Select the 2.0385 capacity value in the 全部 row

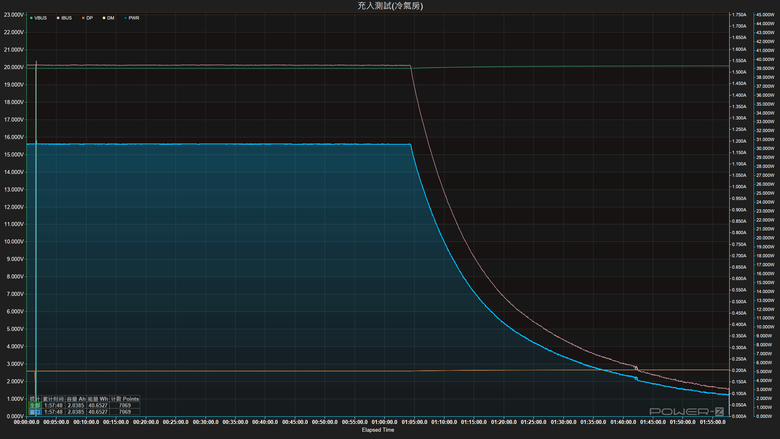click(x=76, y=405)
